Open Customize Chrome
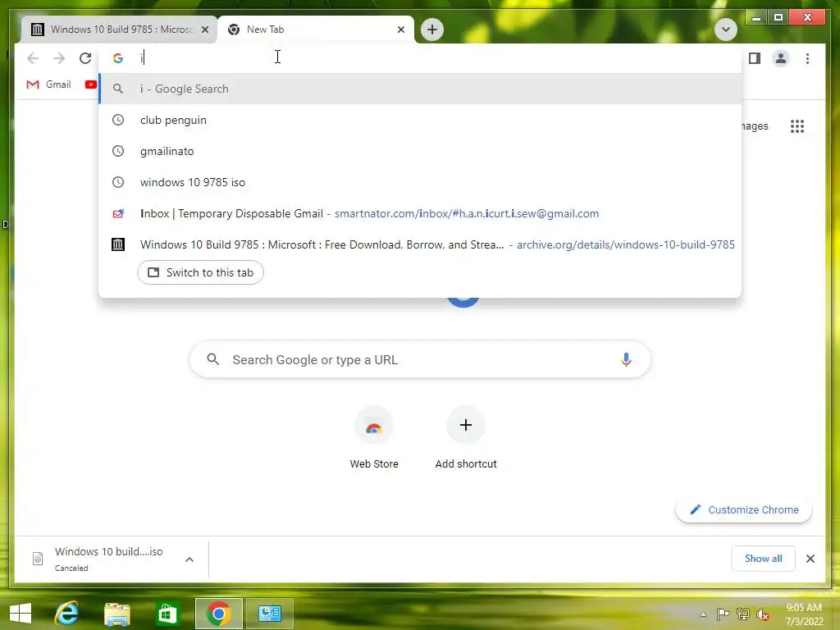The height and width of the screenshot is (630, 840). click(744, 510)
